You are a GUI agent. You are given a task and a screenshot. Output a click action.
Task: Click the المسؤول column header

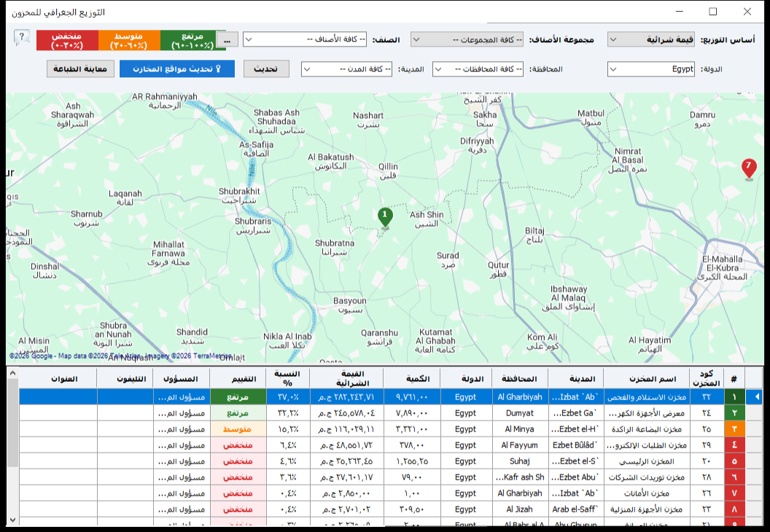click(x=182, y=379)
